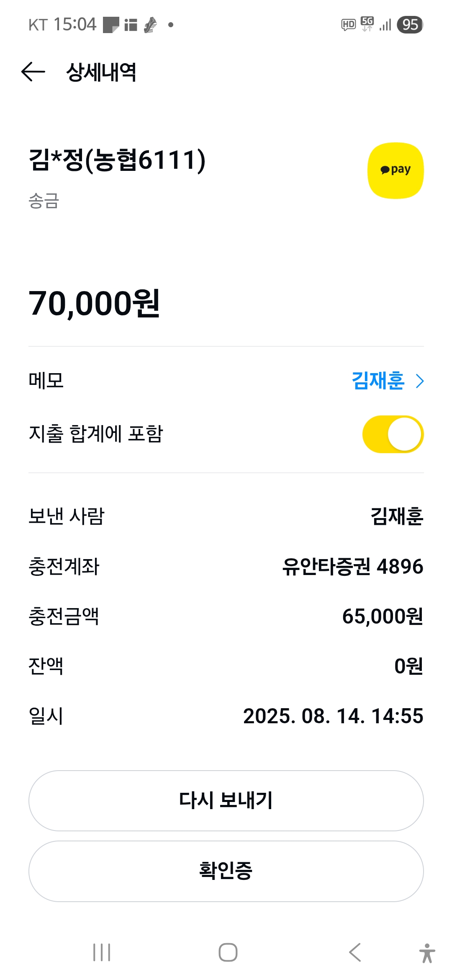The height and width of the screenshot is (980, 452).
Task: Tap the 70,000원 amount
Action: pos(94,303)
